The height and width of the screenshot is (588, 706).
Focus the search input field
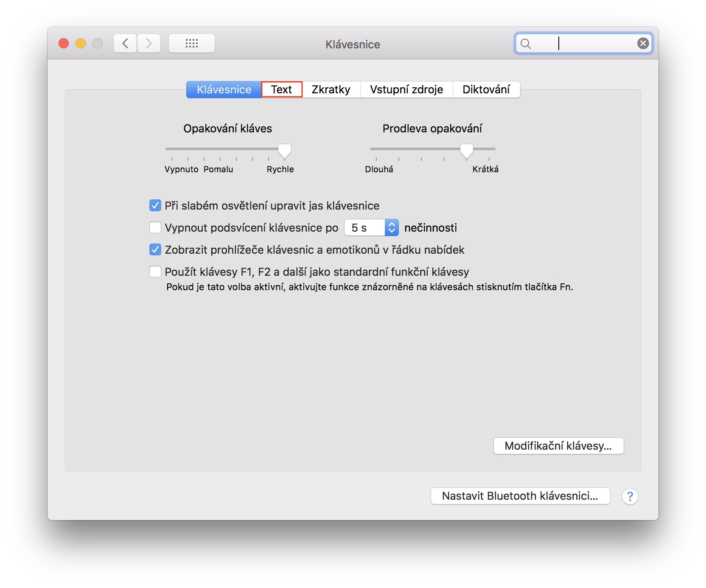click(x=584, y=44)
